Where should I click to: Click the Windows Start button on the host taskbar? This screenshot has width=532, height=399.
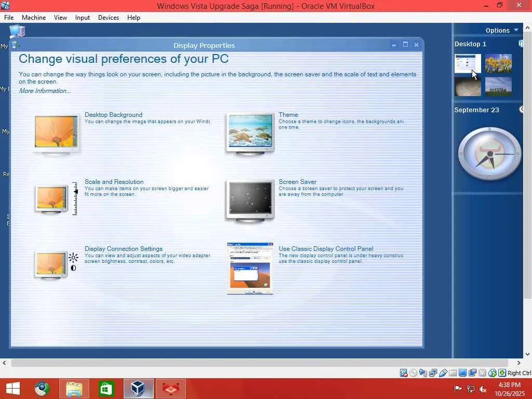13,389
